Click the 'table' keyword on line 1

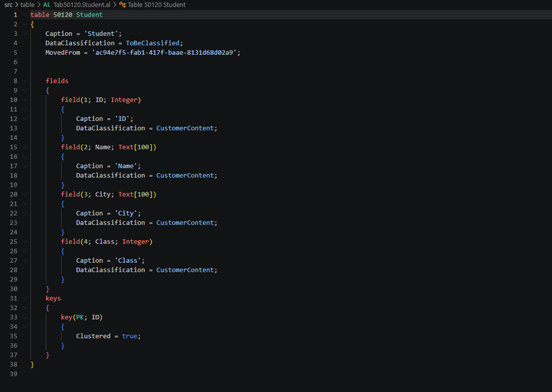tap(40, 15)
